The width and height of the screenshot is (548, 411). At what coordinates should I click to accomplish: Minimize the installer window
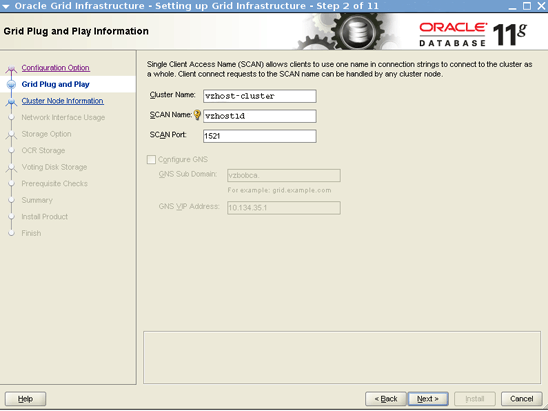coord(512,6)
